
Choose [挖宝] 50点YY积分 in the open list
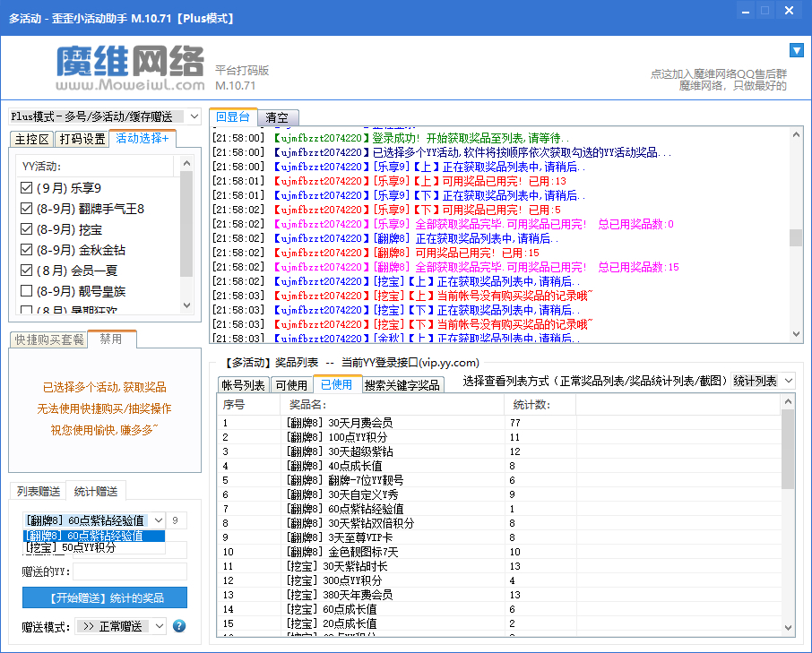(94, 547)
